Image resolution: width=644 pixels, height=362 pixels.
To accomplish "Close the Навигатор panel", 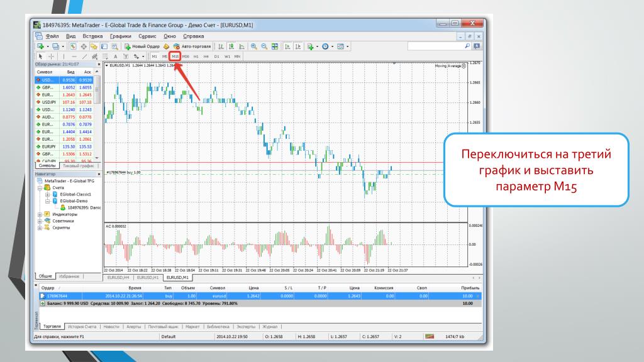I will [99, 174].
